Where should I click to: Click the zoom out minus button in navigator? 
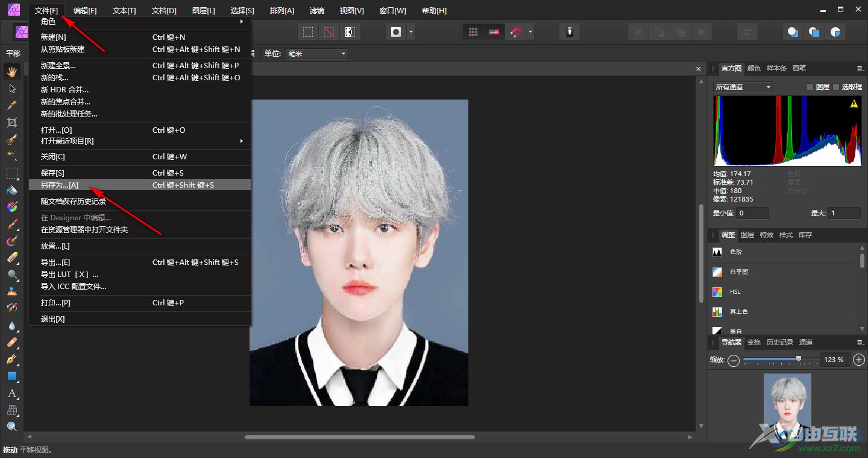click(x=734, y=360)
